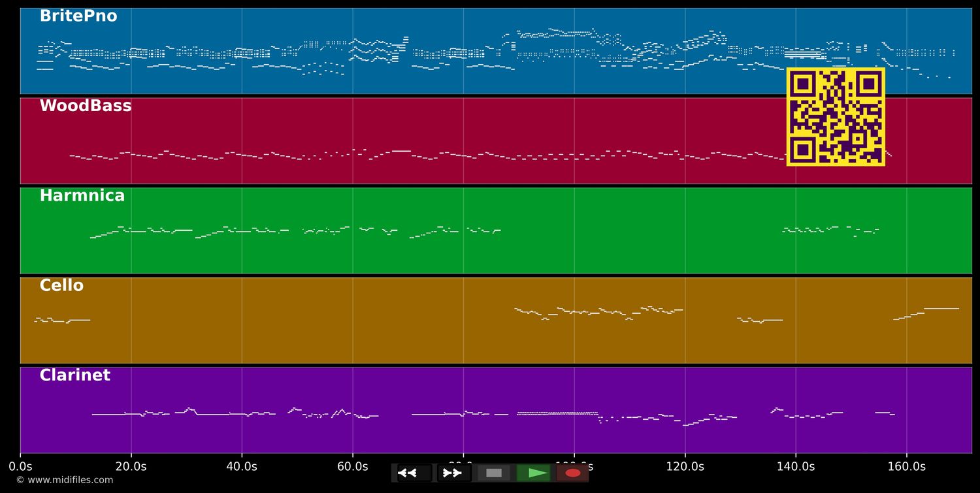The height and width of the screenshot is (493, 980).
Task: Select the BritePno track label
Action: 78,16
